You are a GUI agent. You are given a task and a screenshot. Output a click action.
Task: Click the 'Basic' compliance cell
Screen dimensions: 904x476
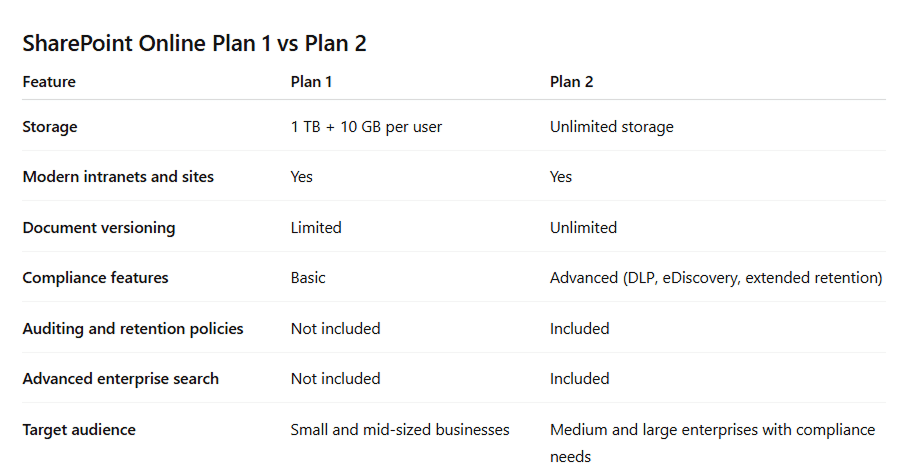tap(308, 278)
